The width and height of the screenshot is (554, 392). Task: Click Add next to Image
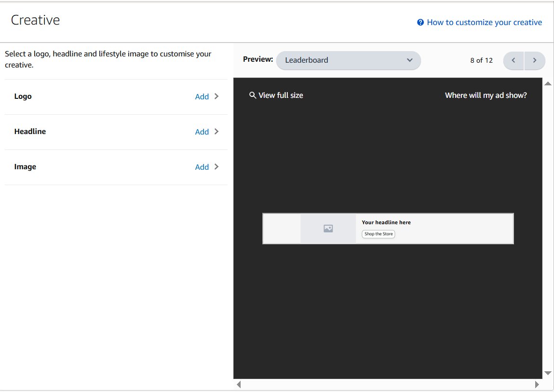click(202, 167)
